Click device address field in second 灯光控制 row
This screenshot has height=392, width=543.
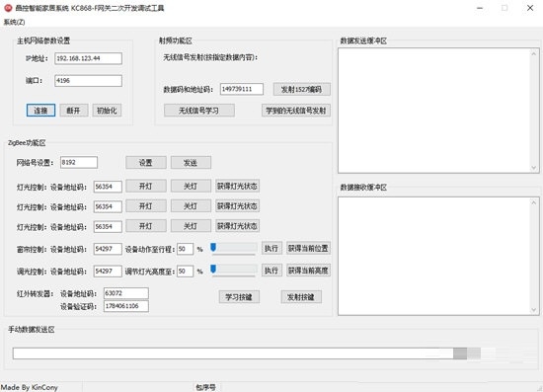tap(108, 206)
